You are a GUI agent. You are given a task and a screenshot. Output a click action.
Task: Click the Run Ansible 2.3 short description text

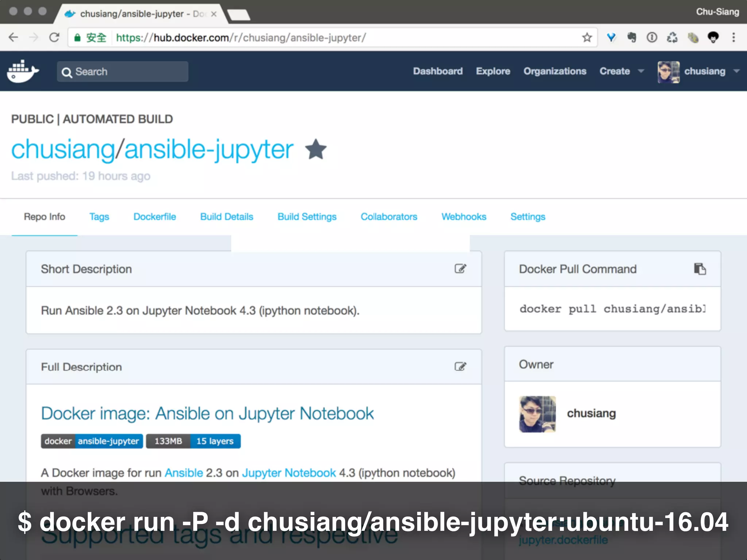200,311
